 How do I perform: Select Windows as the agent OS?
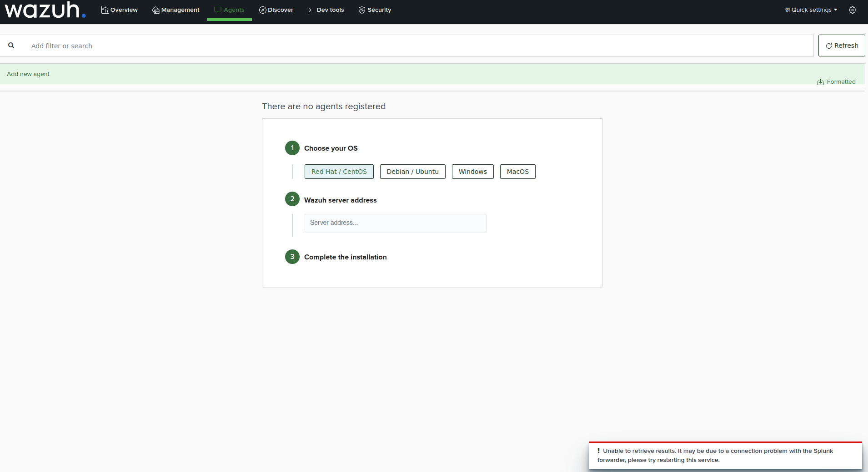pyautogui.click(x=472, y=172)
